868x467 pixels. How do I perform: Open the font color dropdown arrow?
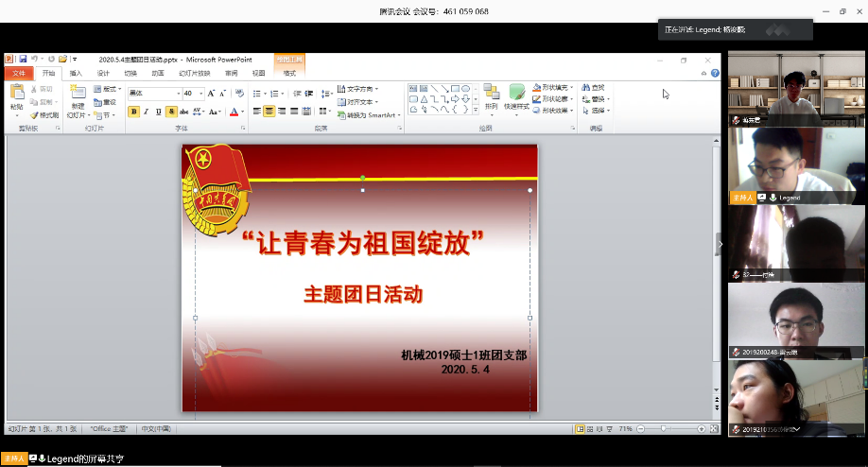tap(242, 112)
